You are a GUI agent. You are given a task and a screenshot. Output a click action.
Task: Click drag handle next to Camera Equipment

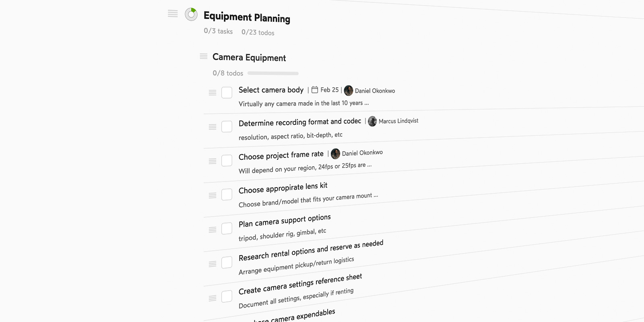coord(204,56)
